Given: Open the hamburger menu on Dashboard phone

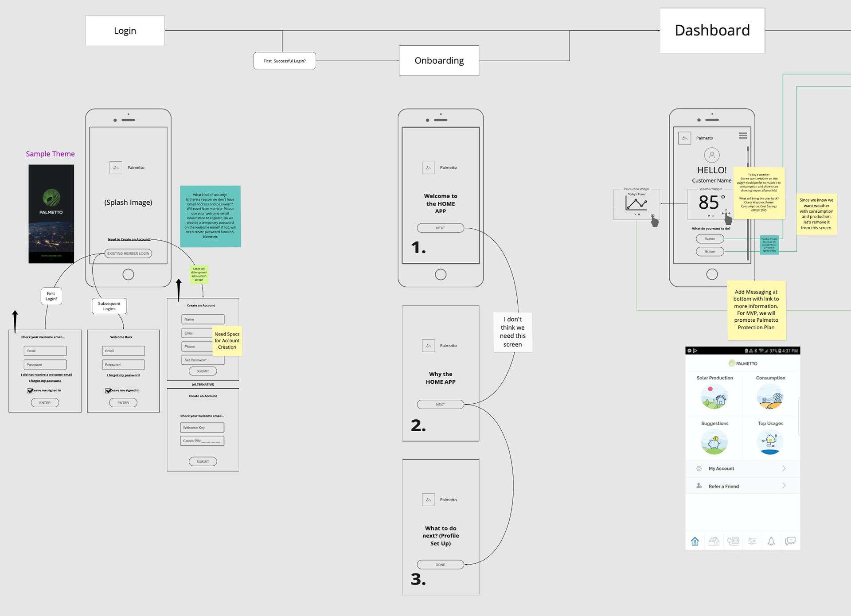Looking at the screenshot, I should [x=743, y=136].
